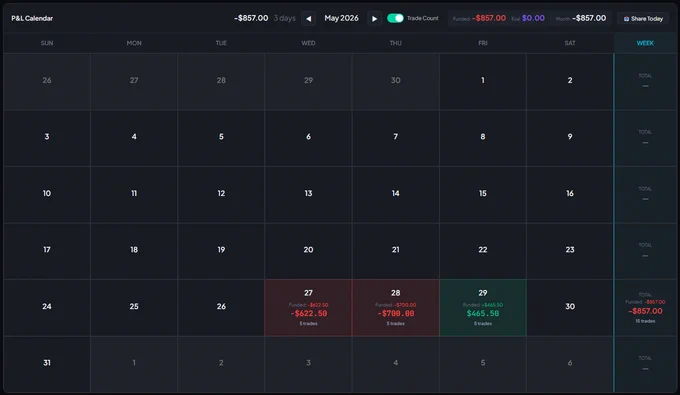The width and height of the screenshot is (680, 395).
Task: Select the Eval $0.00 total in header
Action: pyautogui.click(x=528, y=18)
